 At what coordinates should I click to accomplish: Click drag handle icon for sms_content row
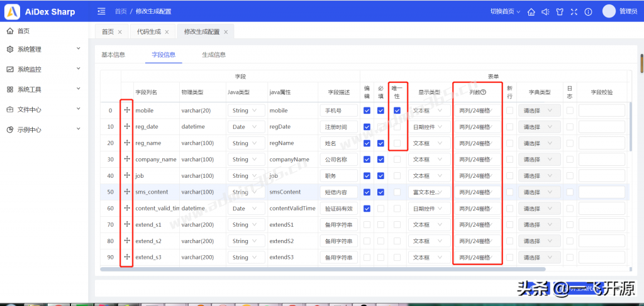pyautogui.click(x=127, y=192)
